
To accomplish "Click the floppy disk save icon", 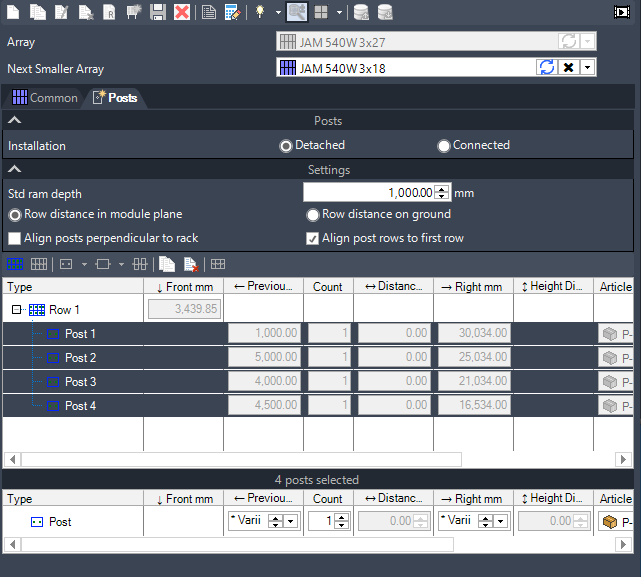I will pos(158,11).
